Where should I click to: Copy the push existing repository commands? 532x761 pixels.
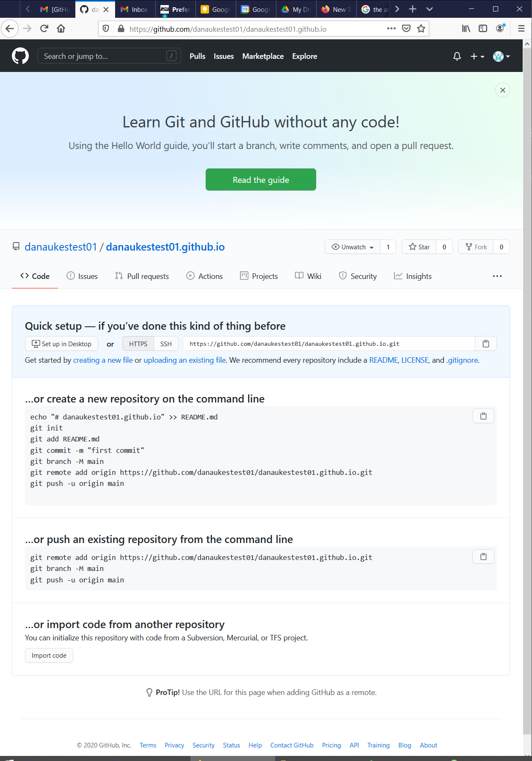click(483, 557)
